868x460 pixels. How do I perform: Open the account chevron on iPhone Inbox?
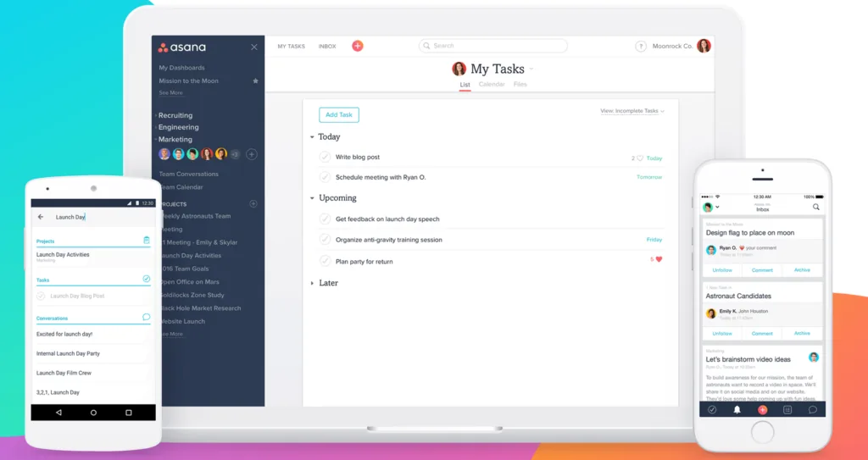(717, 207)
